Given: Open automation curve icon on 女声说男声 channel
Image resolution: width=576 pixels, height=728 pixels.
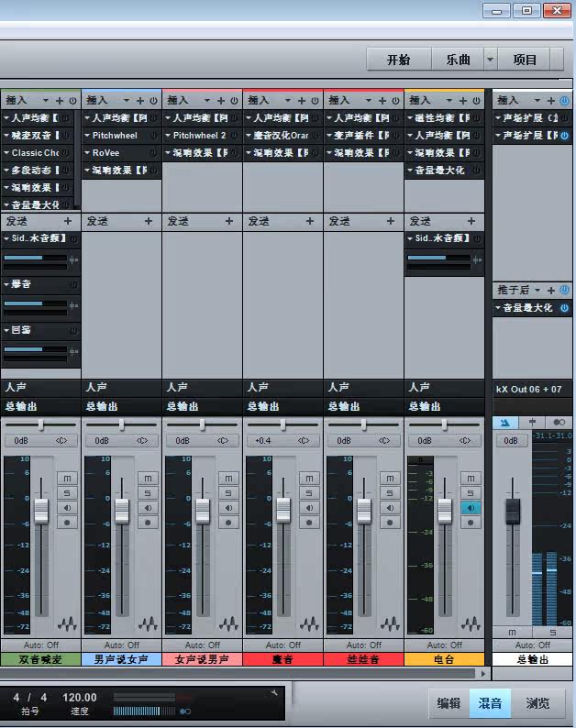Looking at the screenshot, I should pyautogui.click(x=228, y=623).
